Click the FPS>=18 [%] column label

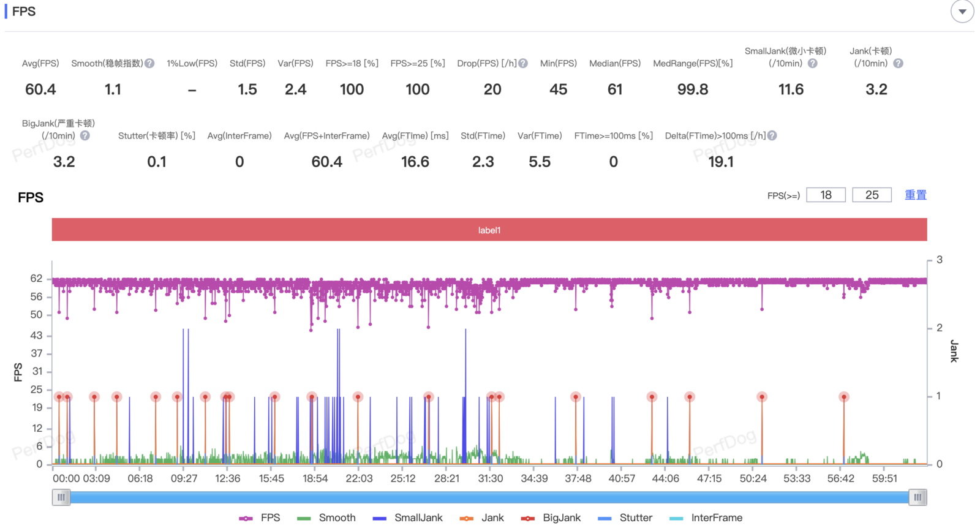pos(352,63)
